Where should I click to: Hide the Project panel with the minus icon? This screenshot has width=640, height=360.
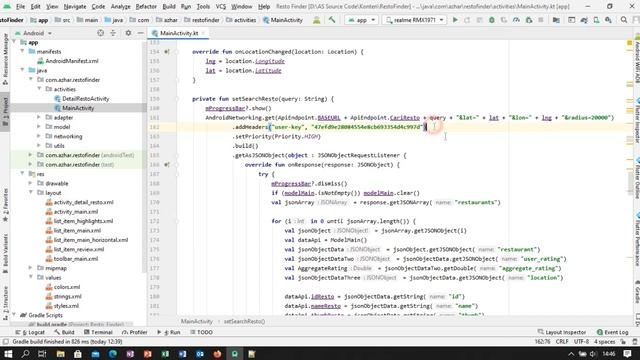coord(140,33)
